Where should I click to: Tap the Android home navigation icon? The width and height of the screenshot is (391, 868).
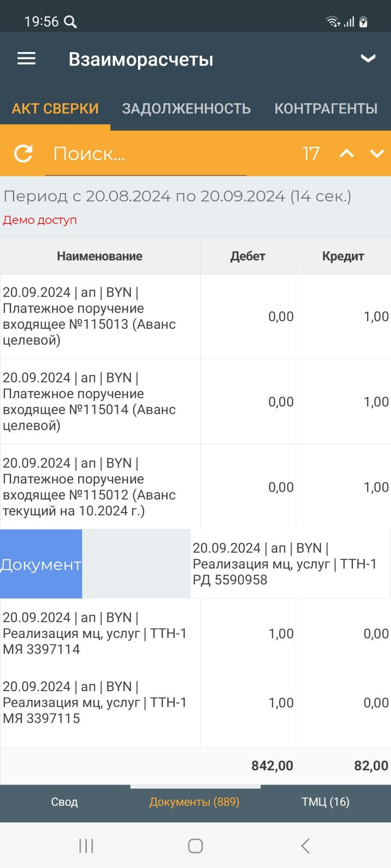click(195, 845)
